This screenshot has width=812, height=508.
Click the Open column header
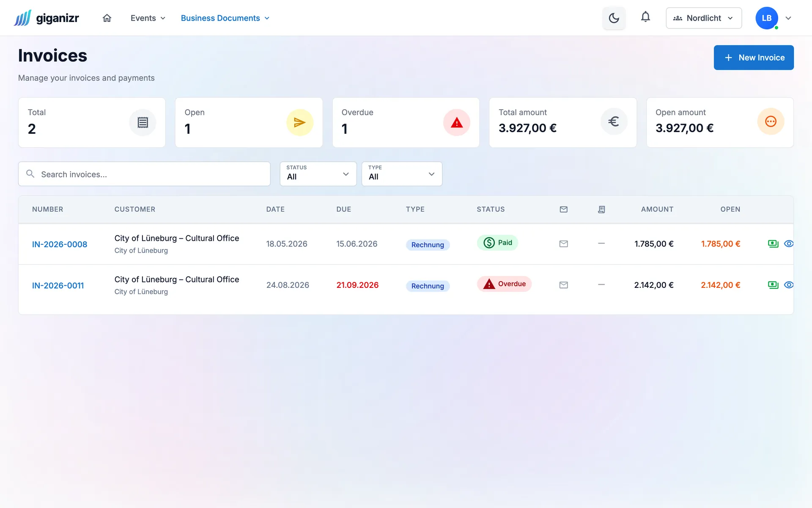pyautogui.click(x=730, y=209)
